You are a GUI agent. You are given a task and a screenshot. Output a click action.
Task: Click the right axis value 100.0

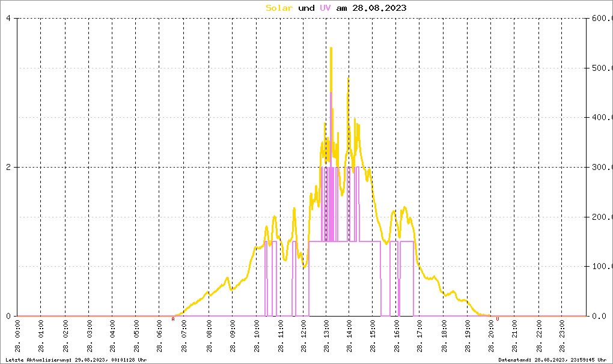pyautogui.click(x=601, y=266)
